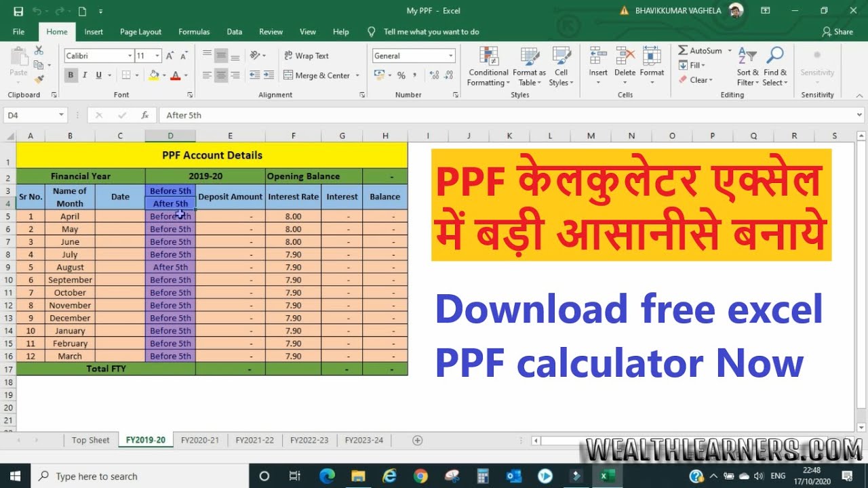Open the Top Sheet tab

point(90,441)
